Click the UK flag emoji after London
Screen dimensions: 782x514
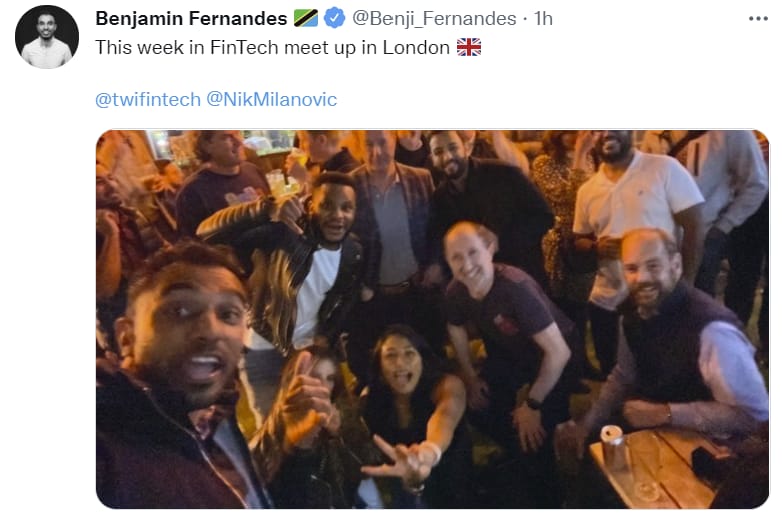469,47
